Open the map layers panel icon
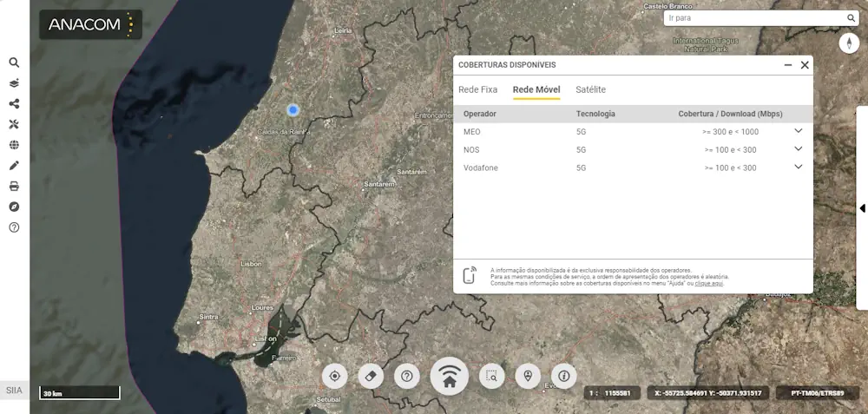This screenshot has height=414, width=868. click(15, 83)
